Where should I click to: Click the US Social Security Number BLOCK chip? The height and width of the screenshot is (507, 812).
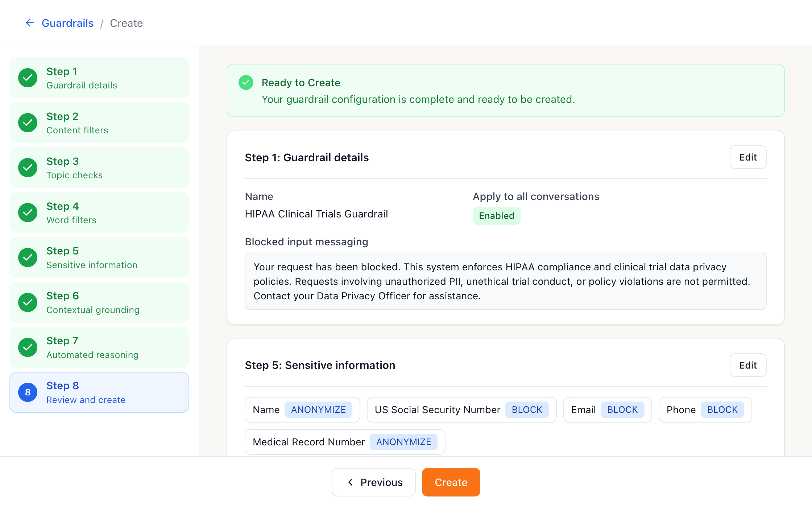coord(461,410)
